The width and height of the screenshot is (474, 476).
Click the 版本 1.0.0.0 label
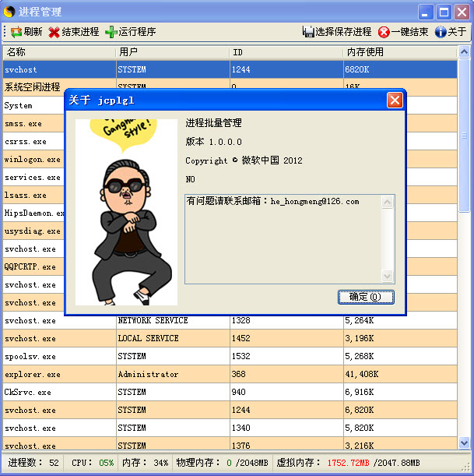[214, 142]
